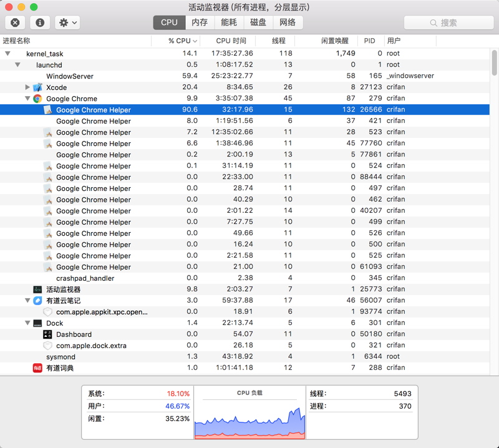Expand the Xcode process node
Viewport: 499px width, 448px height.
(27, 87)
